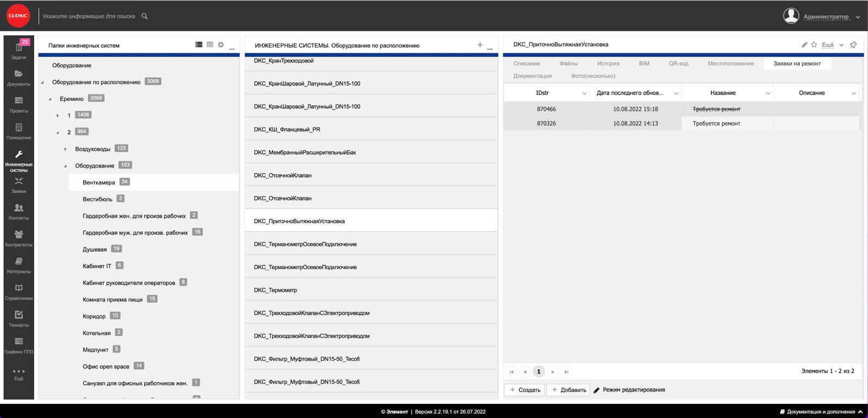Open the Техкарты sidebar section
Image resolution: width=868 pixels, height=418 pixels.
pos(18,319)
